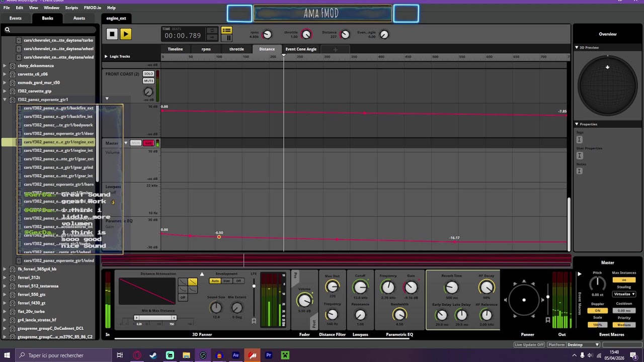Click the Min Extent knob
Screen dimensions: 644x362
coord(237,308)
